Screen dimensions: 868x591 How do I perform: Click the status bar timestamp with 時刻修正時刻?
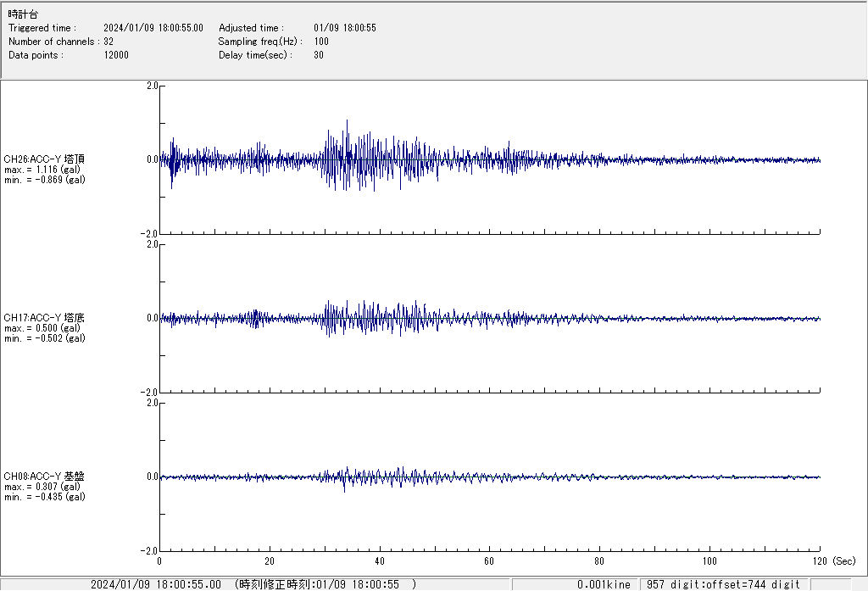[254, 584]
